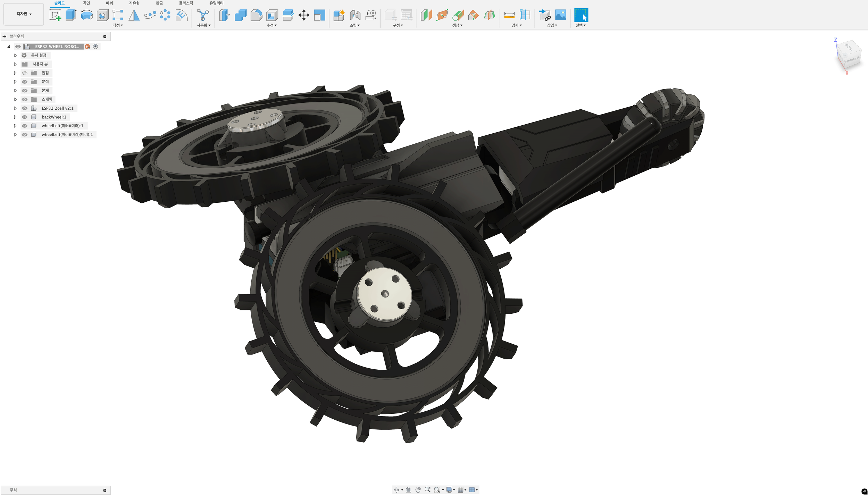Show the hidden 원점 folder

click(x=25, y=73)
